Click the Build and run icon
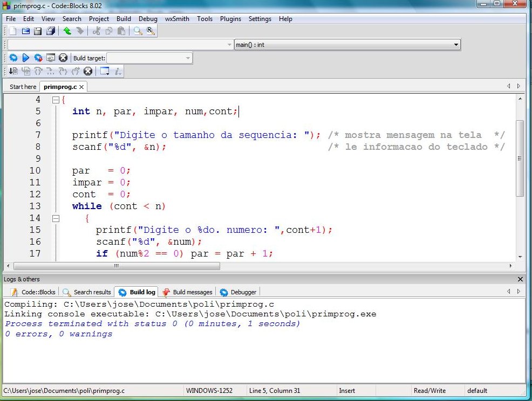The image size is (532, 401). point(38,58)
